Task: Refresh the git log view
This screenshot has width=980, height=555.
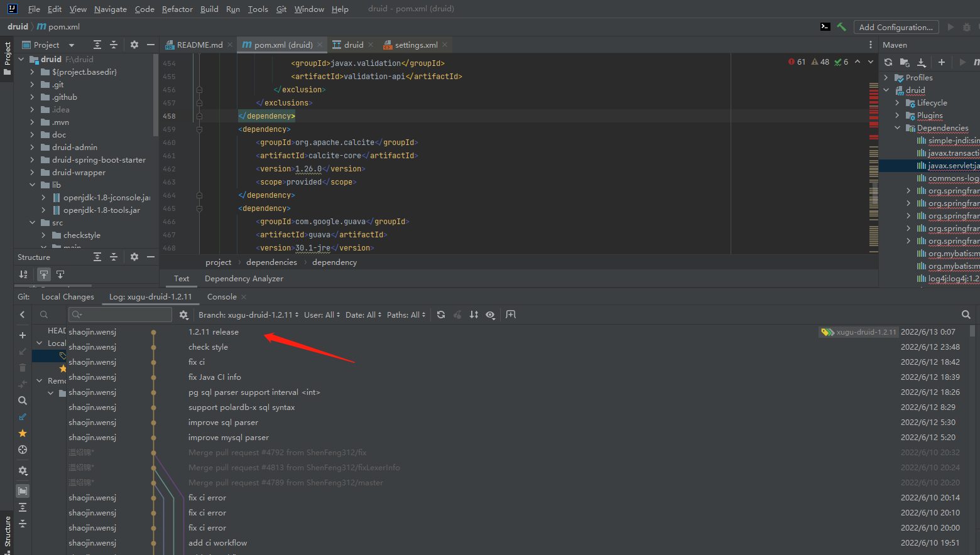Action: 441,315
